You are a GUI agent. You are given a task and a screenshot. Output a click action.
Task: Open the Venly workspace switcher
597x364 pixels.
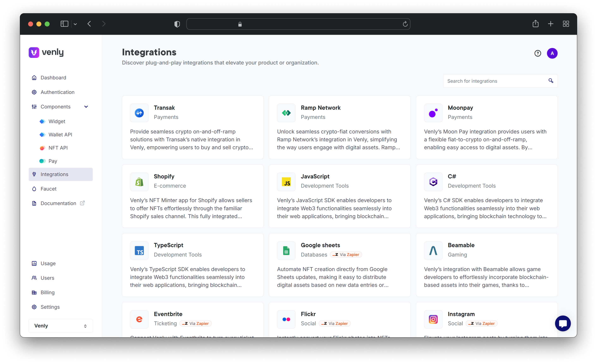(x=61, y=326)
